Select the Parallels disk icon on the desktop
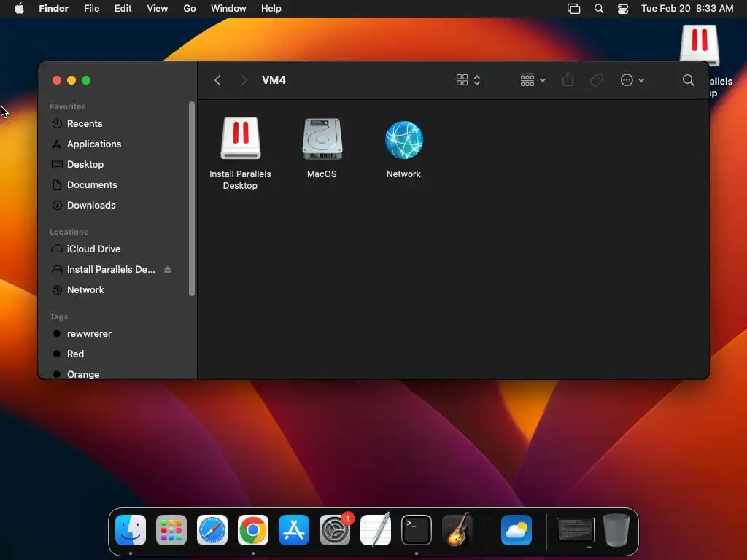Screen dimensions: 747x560 tap(700, 45)
